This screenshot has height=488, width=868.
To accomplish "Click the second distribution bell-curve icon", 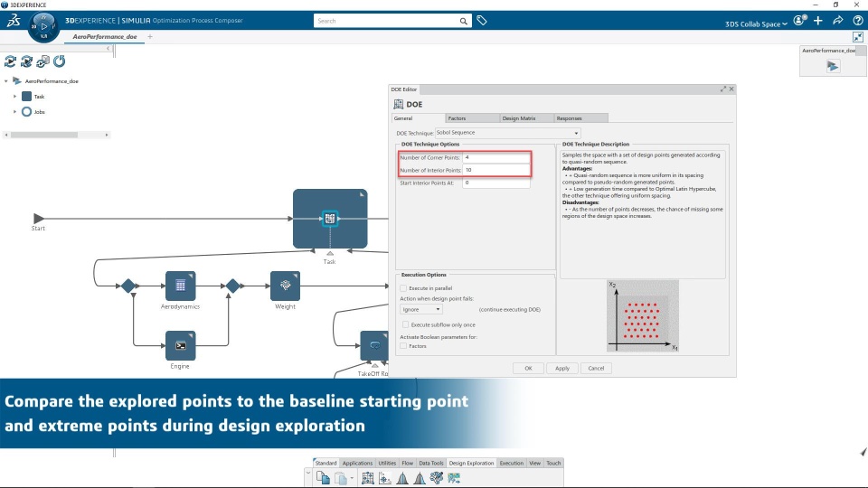I will click(420, 478).
